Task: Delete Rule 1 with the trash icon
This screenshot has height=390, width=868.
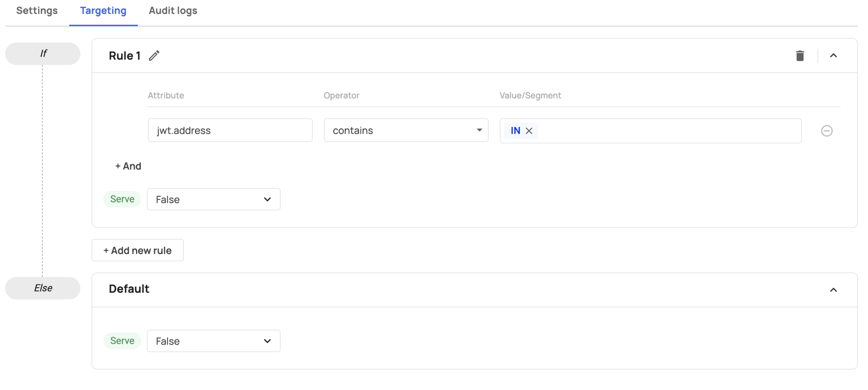Action: [x=799, y=56]
